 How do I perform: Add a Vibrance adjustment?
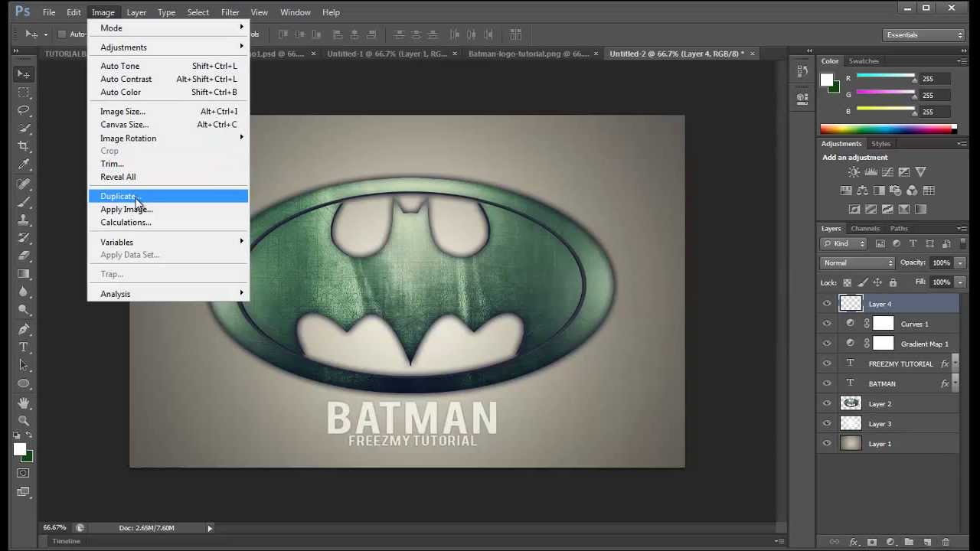921,172
